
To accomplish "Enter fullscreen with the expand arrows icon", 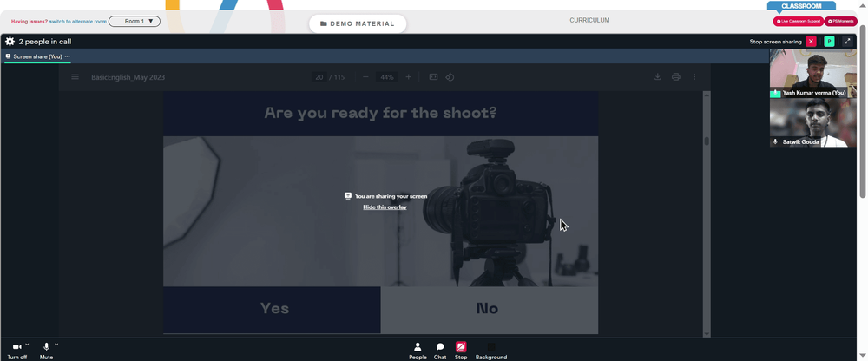I will (x=847, y=42).
